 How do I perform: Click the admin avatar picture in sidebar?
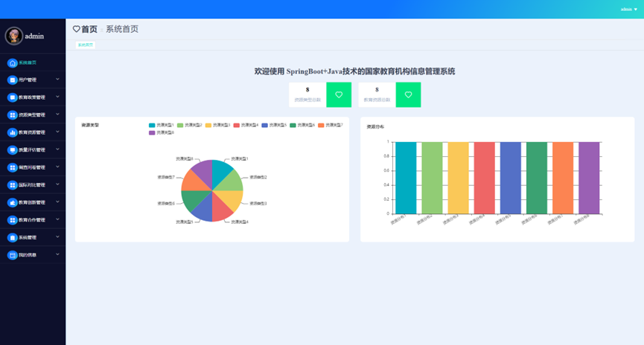pos(13,36)
